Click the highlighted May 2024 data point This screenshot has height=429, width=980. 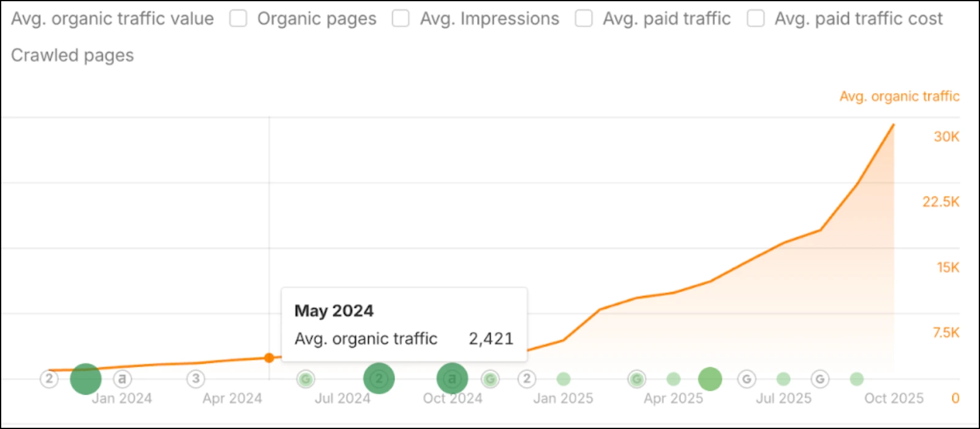click(x=269, y=358)
